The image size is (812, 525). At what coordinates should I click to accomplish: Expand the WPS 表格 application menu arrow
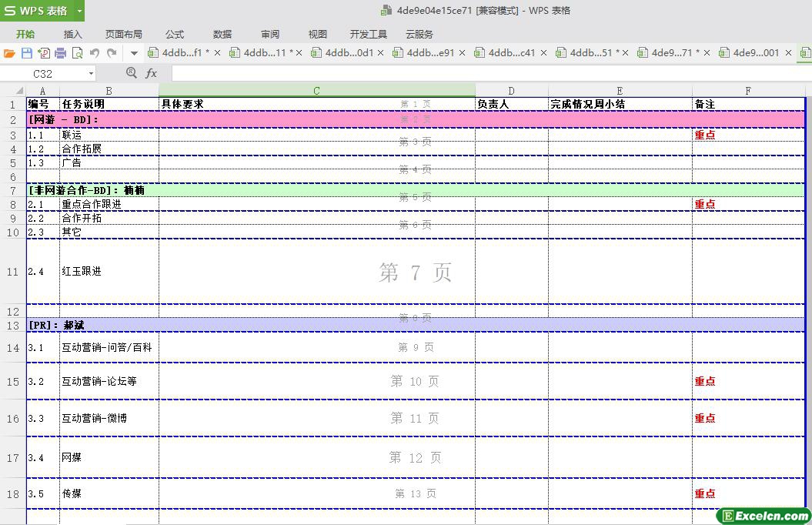tap(79, 11)
